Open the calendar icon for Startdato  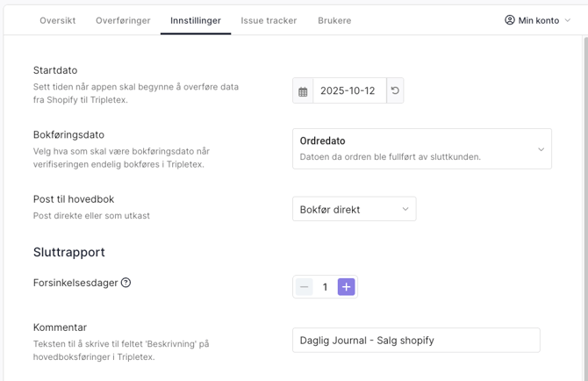pos(303,91)
